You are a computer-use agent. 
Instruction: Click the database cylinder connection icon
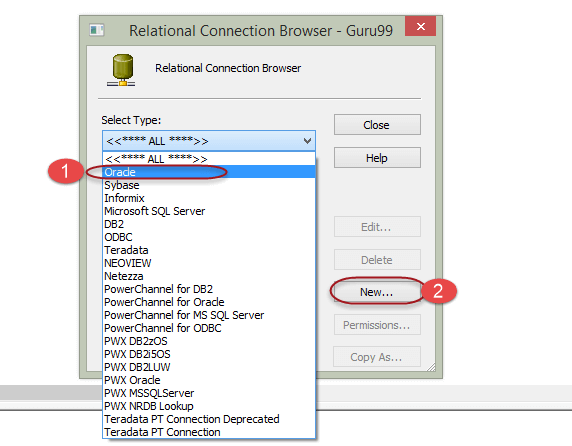[121, 70]
